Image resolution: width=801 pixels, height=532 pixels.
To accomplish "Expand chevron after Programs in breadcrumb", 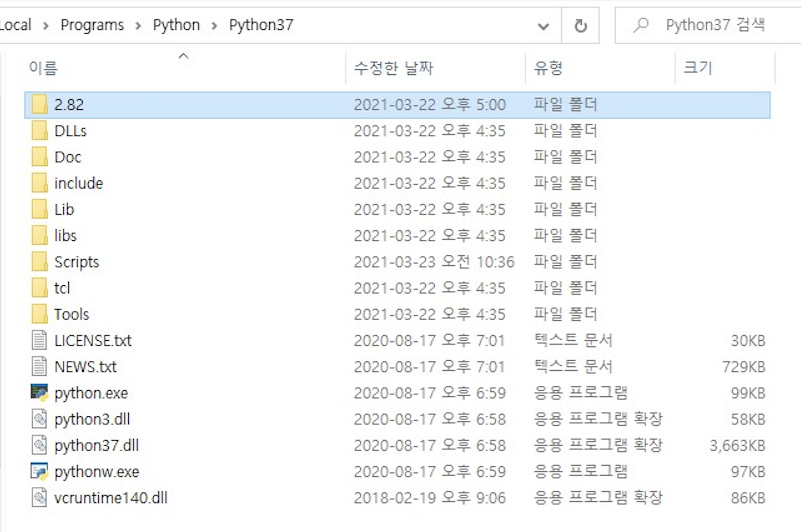I will tap(138, 26).
